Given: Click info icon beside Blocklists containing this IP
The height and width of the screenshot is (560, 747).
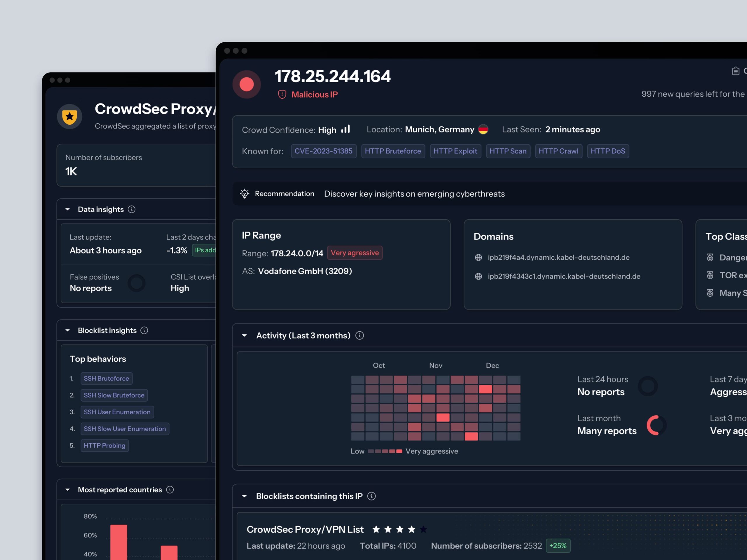Looking at the screenshot, I should coord(371,496).
